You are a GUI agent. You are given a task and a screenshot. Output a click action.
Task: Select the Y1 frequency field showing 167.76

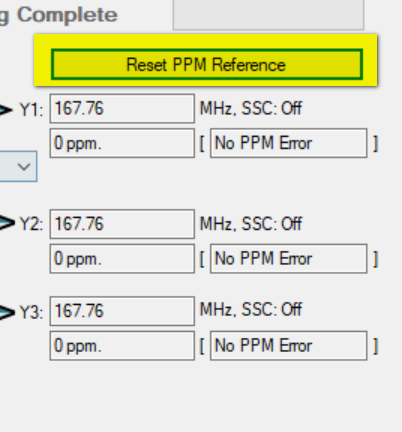click(122, 108)
